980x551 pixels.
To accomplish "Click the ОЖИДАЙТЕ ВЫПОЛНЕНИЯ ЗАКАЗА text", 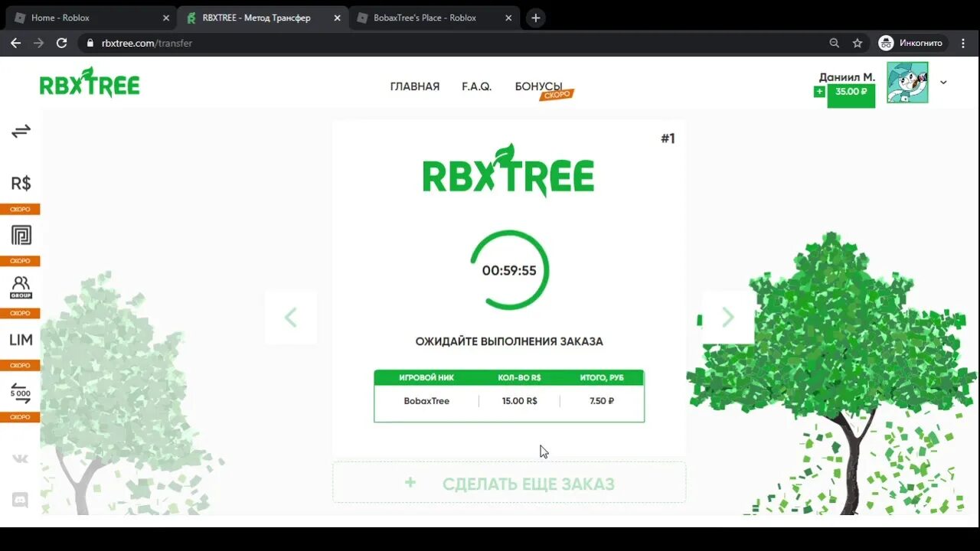I will coord(509,341).
